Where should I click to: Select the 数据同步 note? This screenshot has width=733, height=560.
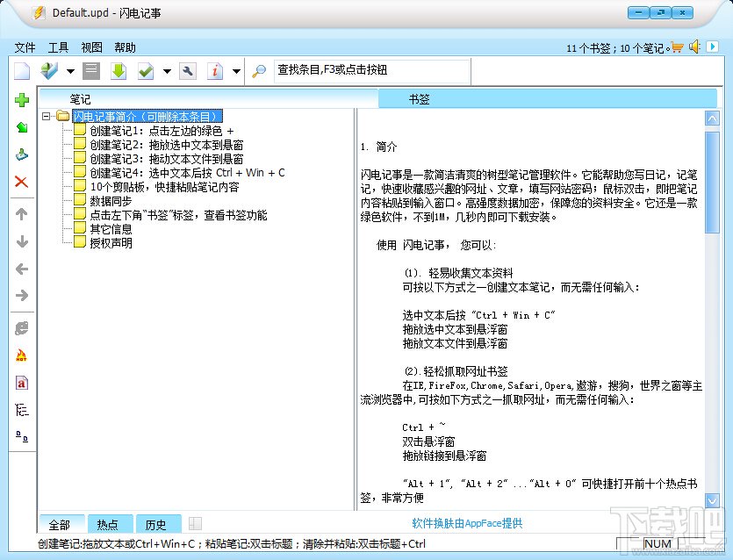click(x=111, y=201)
